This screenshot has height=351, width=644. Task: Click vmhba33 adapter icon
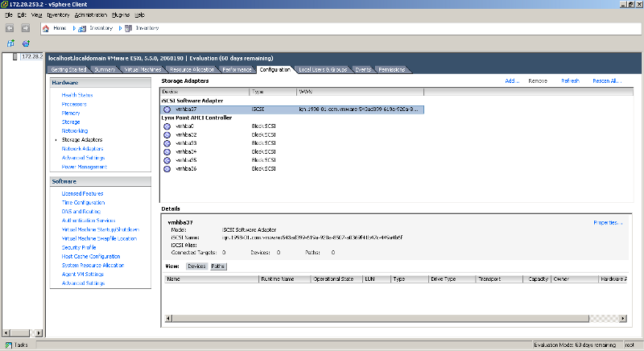coord(167,143)
